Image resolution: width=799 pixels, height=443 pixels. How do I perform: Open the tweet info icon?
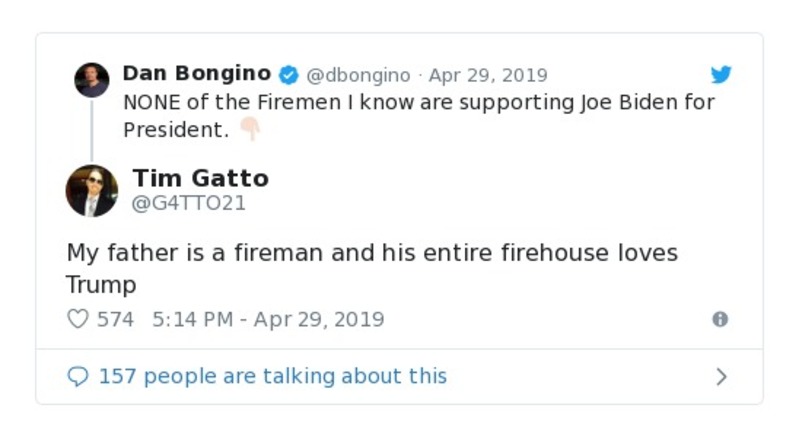point(719,319)
